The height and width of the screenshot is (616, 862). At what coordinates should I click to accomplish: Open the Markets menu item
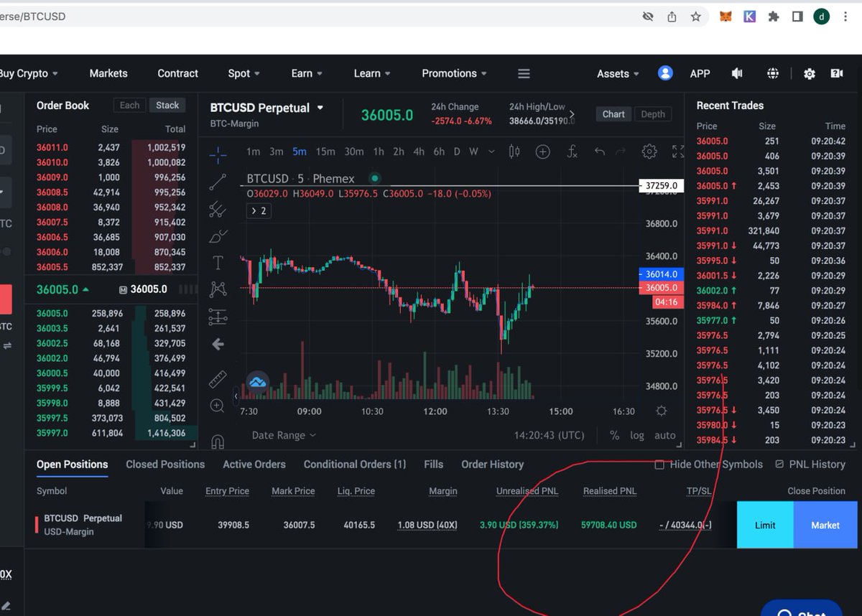pyautogui.click(x=108, y=73)
